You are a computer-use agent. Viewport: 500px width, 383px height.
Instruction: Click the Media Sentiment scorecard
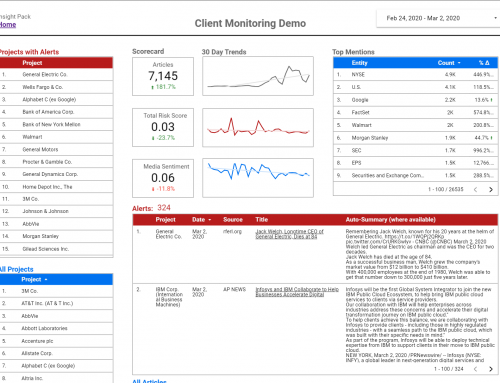[x=163, y=178]
